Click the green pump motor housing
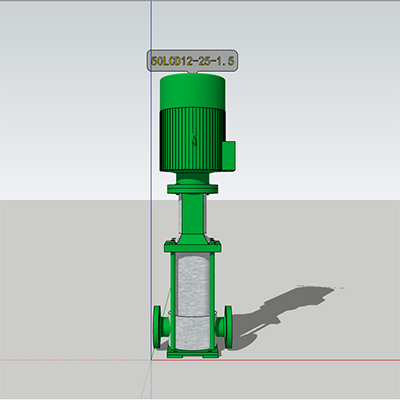 click(192, 123)
